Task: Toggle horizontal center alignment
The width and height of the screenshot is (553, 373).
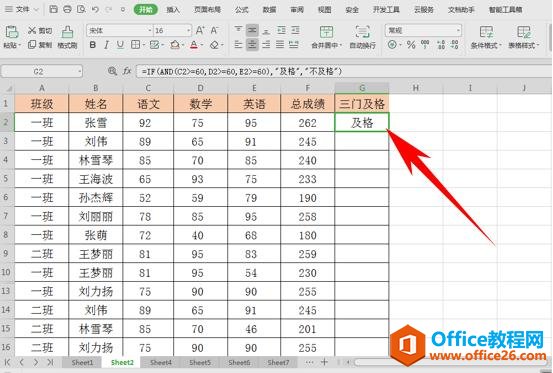Action: (x=252, y=44)
